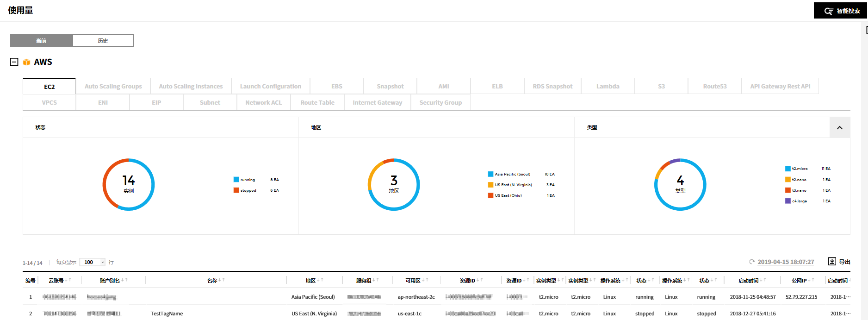Click the refresh icon beside the timestamp
868x320 pixels.
pyautogui.click(x=752, y=262)
